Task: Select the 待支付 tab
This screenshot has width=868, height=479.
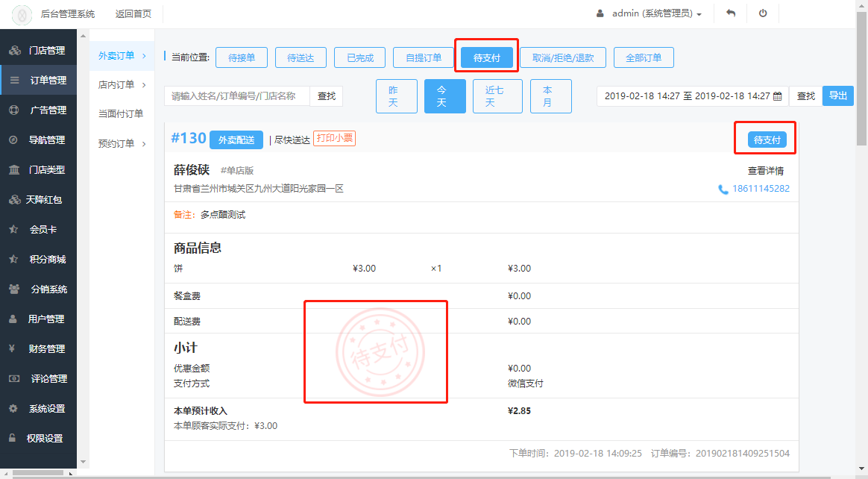Action: point(487,57)
